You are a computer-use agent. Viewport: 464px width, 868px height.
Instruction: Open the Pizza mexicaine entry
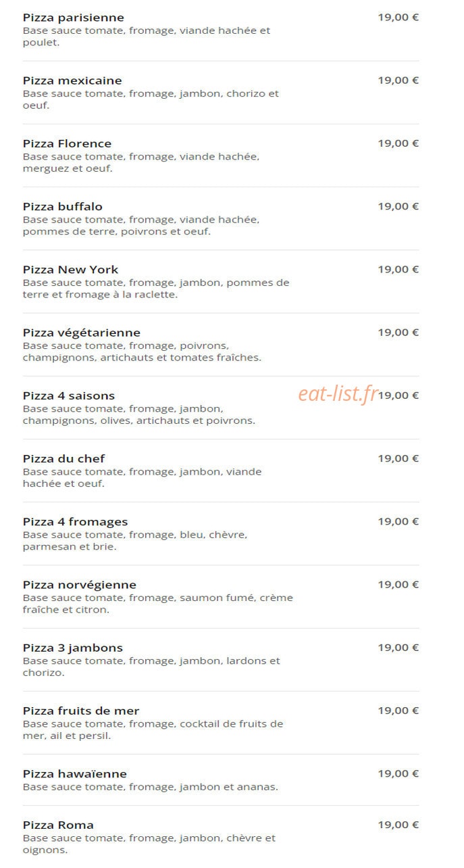[72, 80]
